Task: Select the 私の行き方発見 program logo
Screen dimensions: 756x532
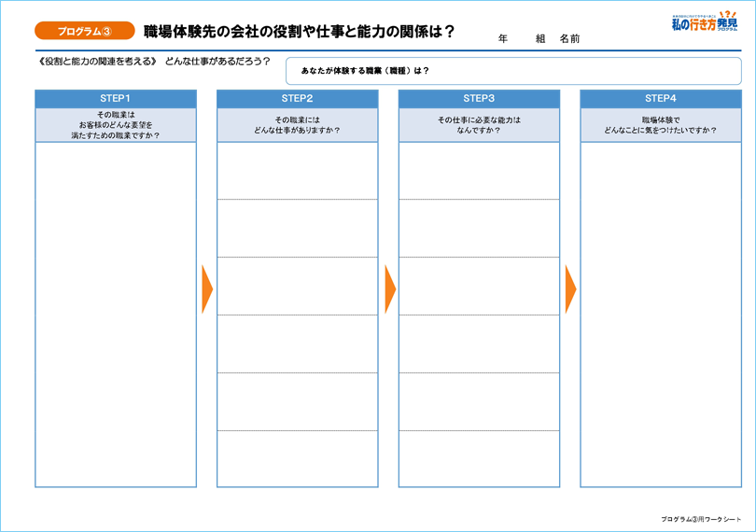Action: coord(705,21)
